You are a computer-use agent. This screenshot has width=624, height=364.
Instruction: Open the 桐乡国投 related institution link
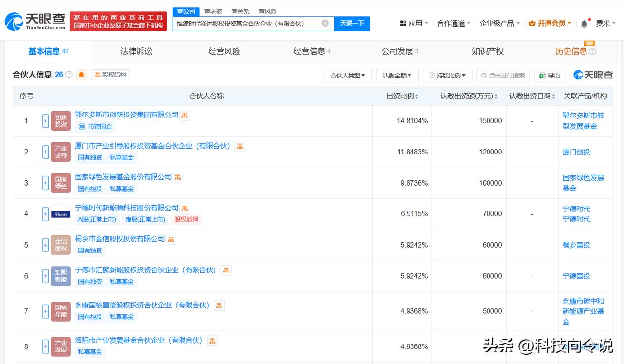(576, 245)
